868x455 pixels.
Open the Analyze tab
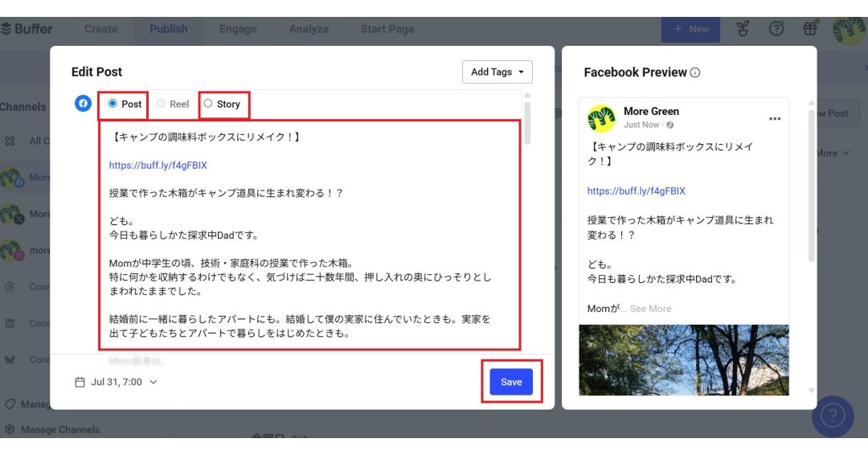coord(309,29)
